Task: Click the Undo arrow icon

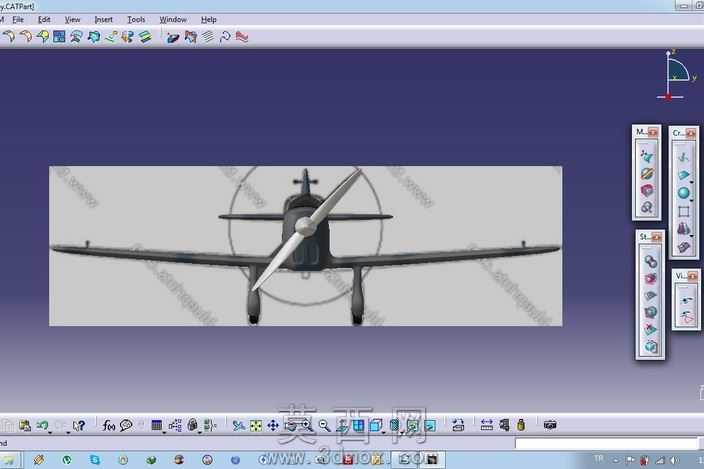Action: [43, 425]
